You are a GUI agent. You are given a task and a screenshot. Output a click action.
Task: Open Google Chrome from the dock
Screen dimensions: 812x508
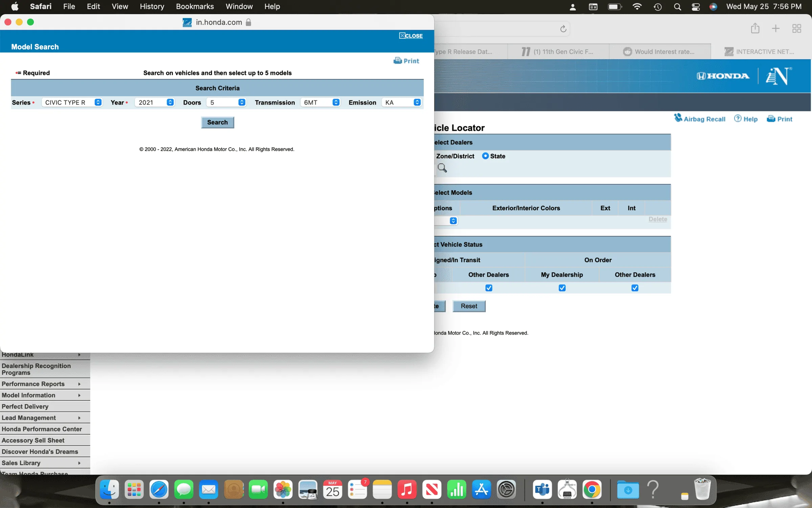(x=592, y=490)
